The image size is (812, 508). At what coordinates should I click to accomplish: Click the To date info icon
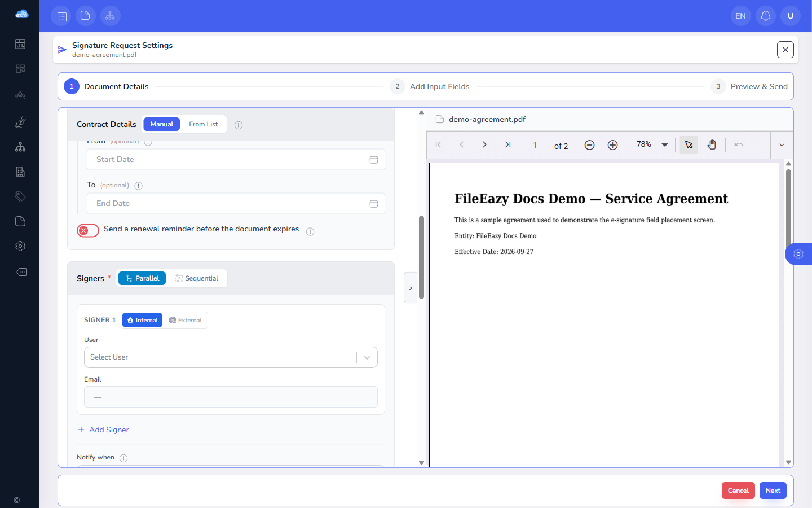[x=139, y=186]
